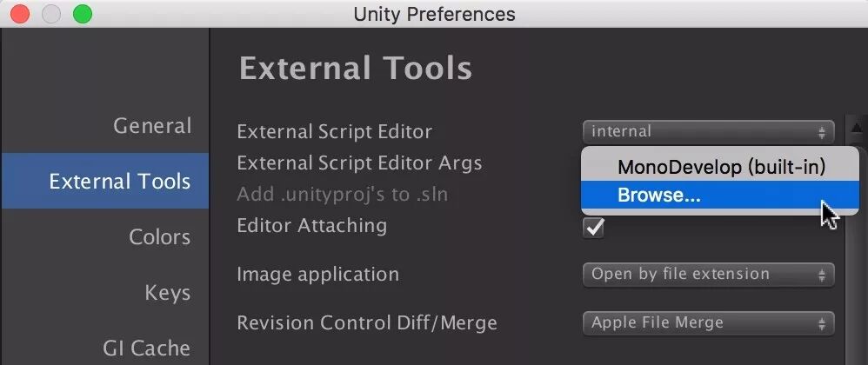Click the green zoom window button

point(82,14)
